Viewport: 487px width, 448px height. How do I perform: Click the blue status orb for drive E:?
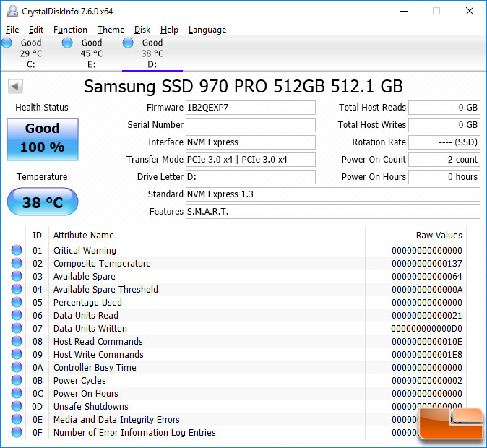tap(67, 43)
